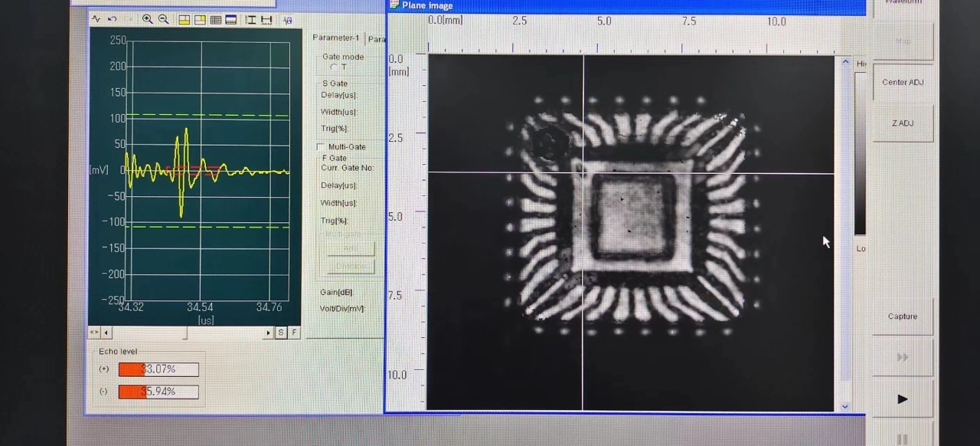
Task: Toggle the S gate button below waveform
Action: point(281,333)
